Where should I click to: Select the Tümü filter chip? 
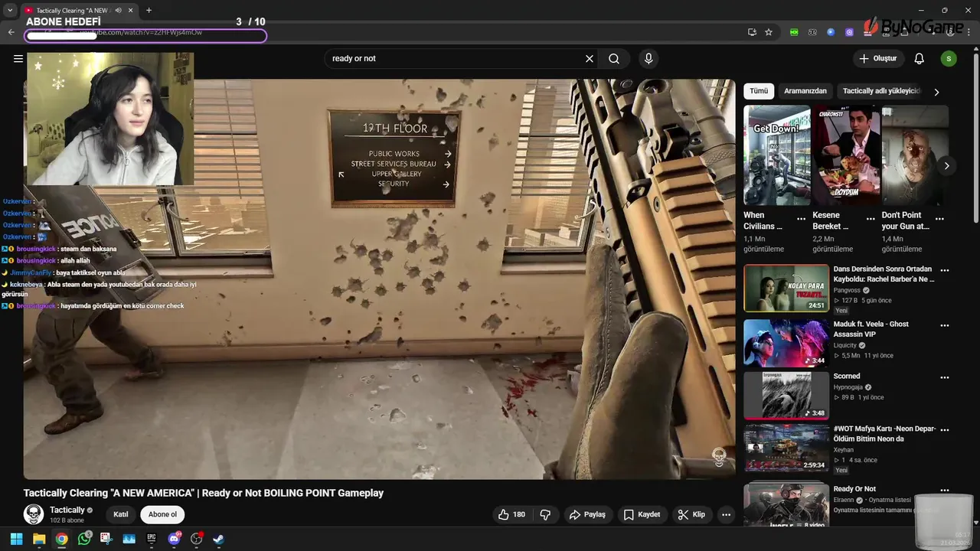pyautogui.click(x=759, y=91)
